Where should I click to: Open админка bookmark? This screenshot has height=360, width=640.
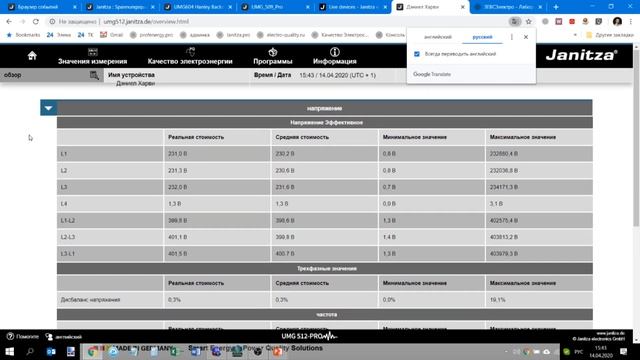[x=195, y=35]
